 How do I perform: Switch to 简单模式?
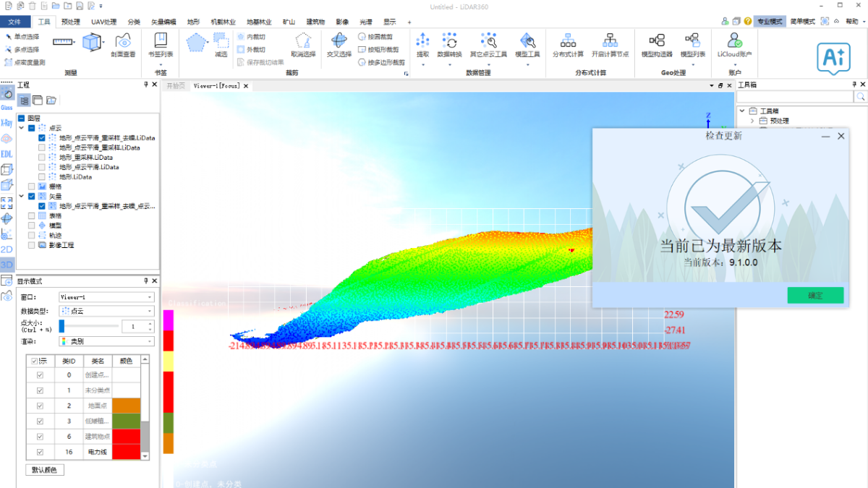[802, 22]
